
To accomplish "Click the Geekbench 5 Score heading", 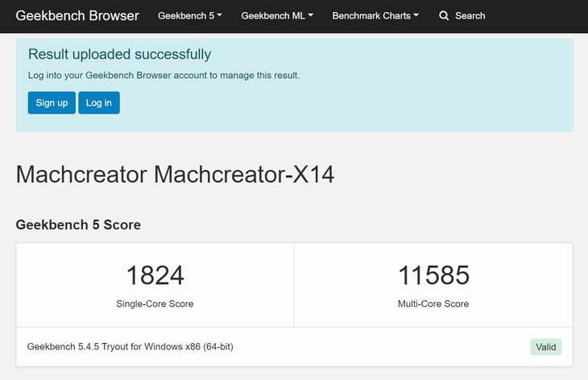I will point(78,225).
